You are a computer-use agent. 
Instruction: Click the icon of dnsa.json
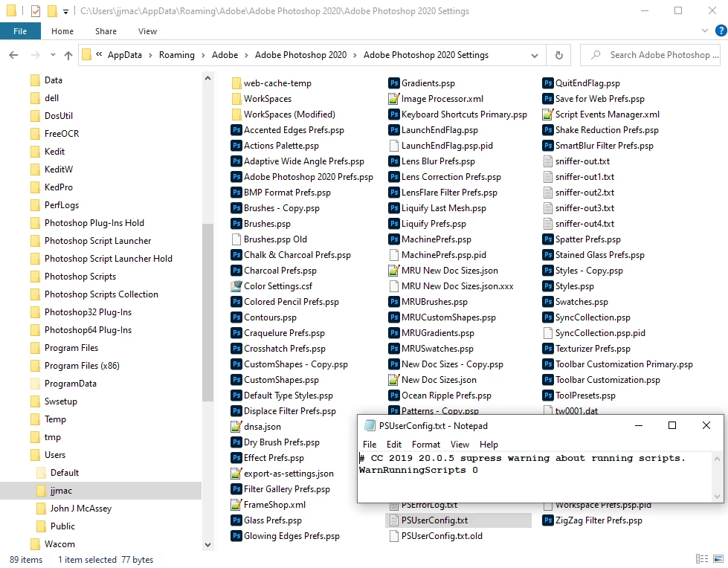click(236, 427)
